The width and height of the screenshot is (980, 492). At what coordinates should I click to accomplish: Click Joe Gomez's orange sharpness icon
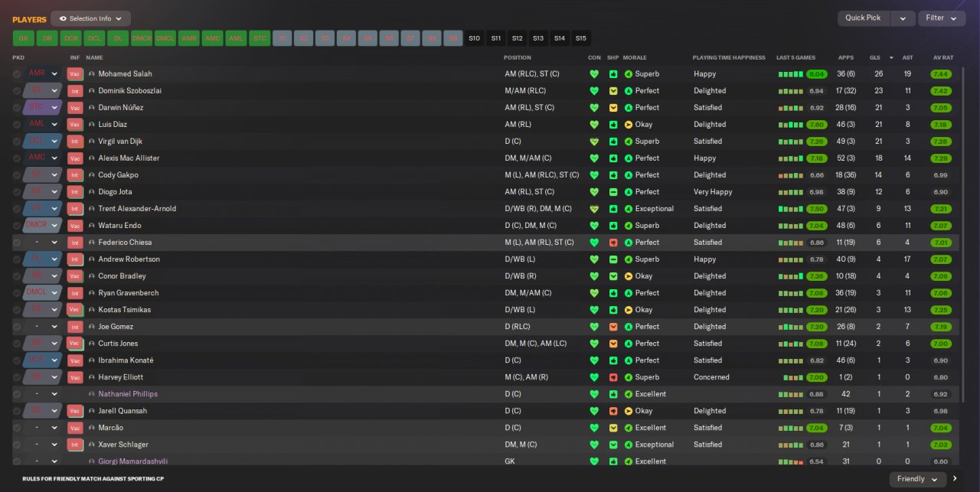coord(613,327)
